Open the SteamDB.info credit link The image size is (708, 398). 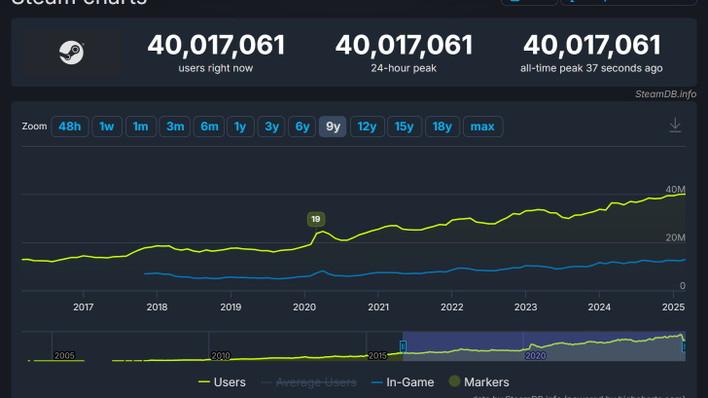point(666,94)
